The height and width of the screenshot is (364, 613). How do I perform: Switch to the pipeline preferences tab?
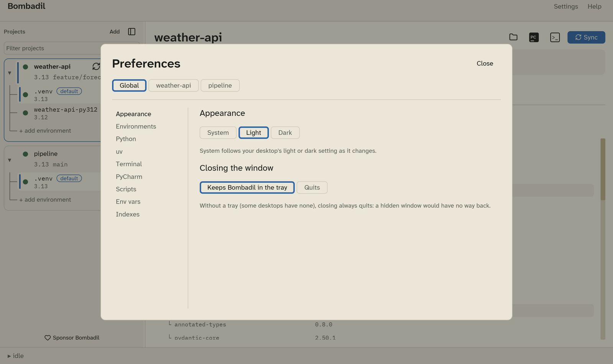point(220,85)
